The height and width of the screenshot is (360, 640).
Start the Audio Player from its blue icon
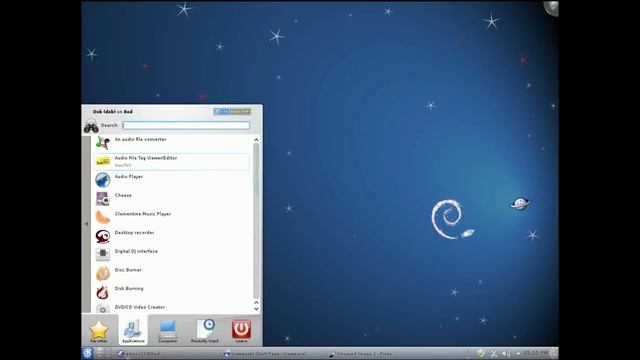(x=102, y=180)
